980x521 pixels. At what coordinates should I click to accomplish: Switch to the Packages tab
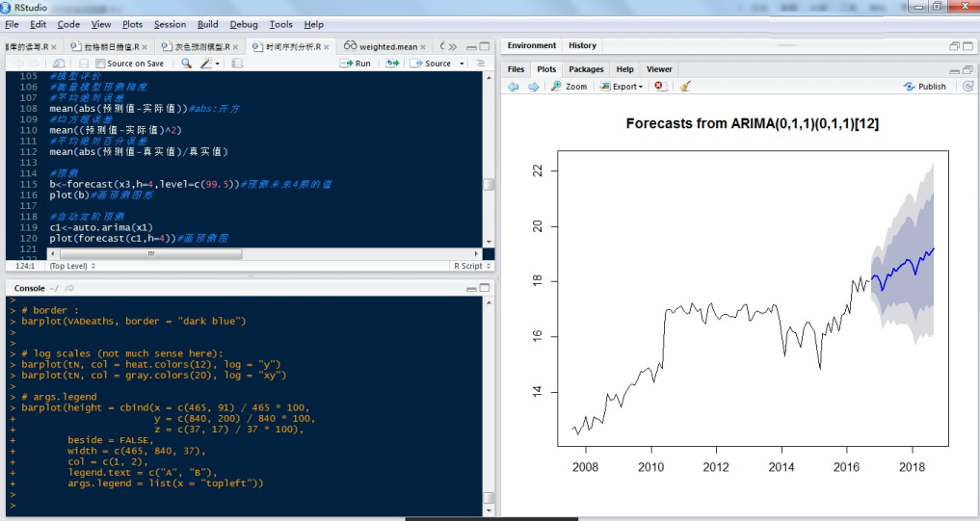point(585,69)
